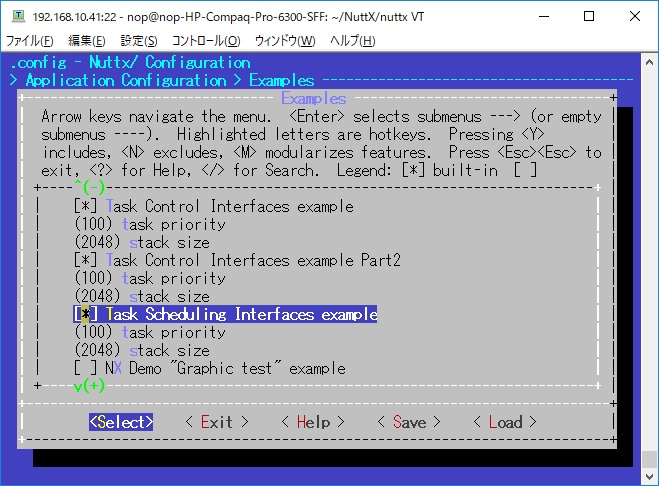Select stack size (2048) under Interfaces example Part2
The width and height of the screenshot is (659, 486).
pos(142,296)
